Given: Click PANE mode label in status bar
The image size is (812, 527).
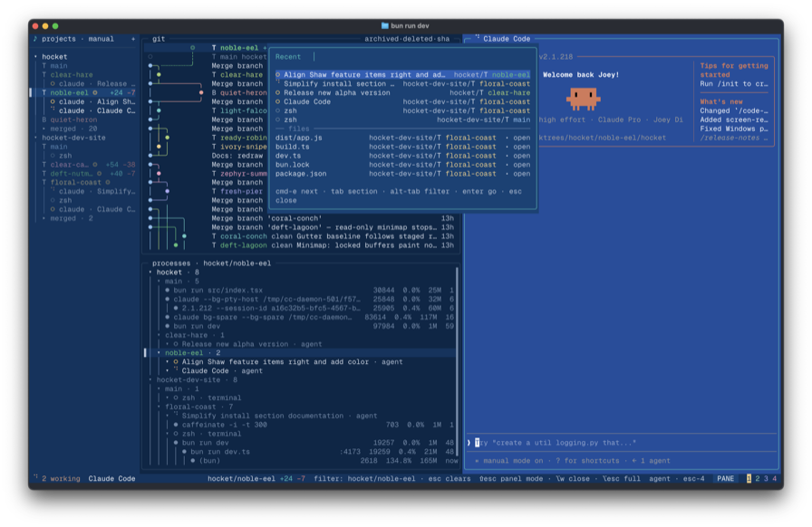Looking at the screenshot, I should (725, 478).
